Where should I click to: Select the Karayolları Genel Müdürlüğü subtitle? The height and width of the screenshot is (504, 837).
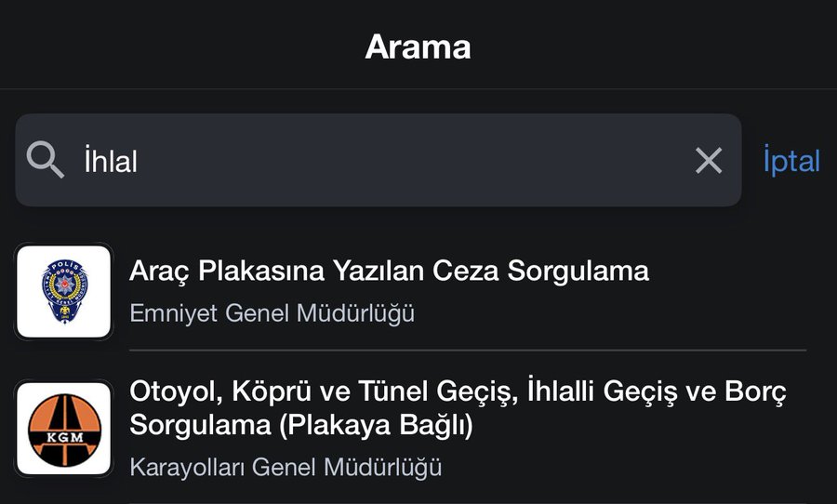point(286,466)
